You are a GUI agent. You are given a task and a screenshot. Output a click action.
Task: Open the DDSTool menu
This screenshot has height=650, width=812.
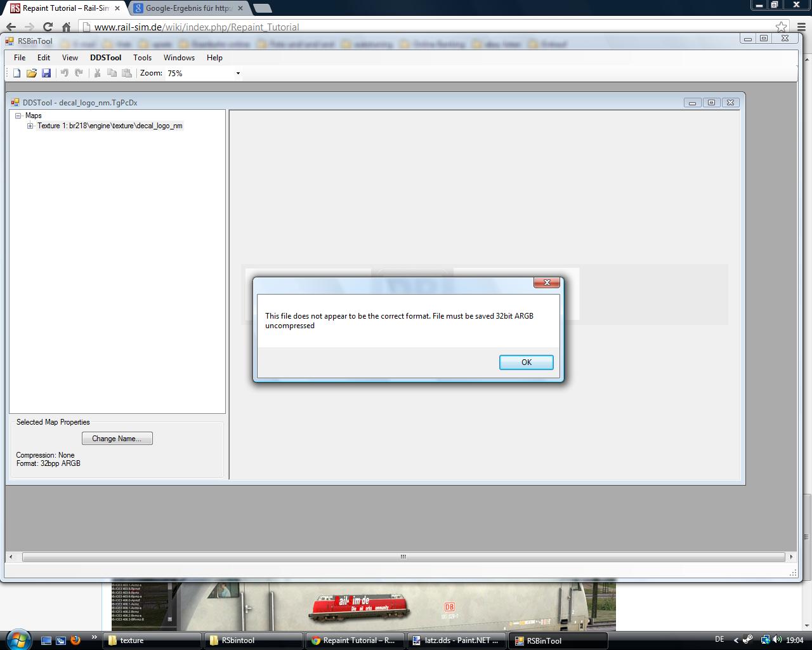(105, 57)
